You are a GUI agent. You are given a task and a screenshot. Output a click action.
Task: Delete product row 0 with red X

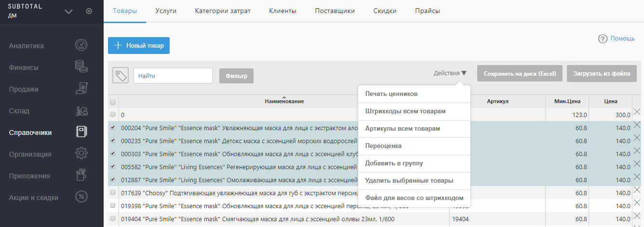pos(637,112)
